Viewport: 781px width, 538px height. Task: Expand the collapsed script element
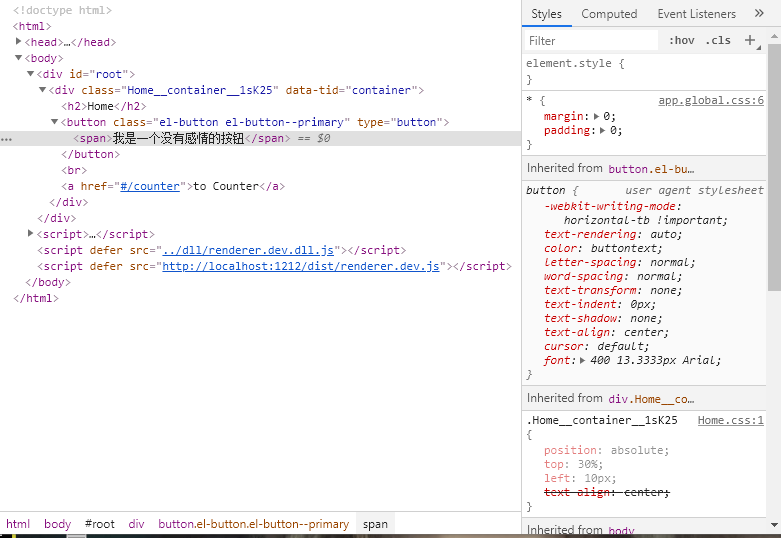30,233
